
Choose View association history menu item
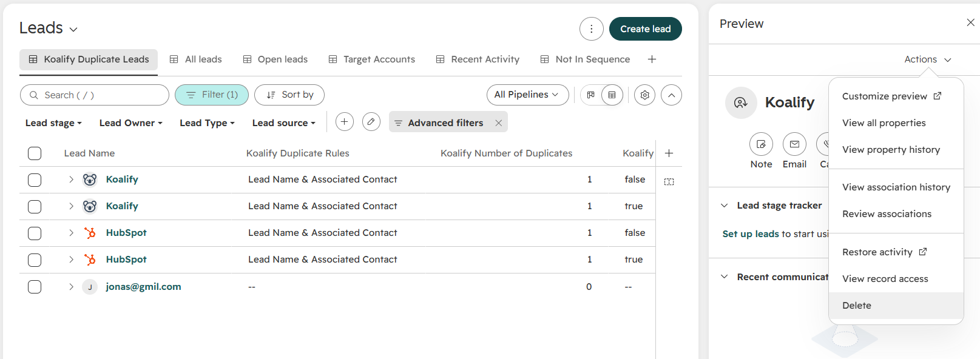click(x=896, y=187)
